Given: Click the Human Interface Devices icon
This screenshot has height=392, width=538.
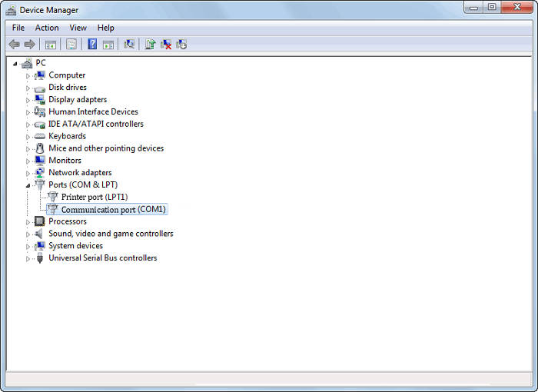Looking at the screenshot, I should click(40, 111).
